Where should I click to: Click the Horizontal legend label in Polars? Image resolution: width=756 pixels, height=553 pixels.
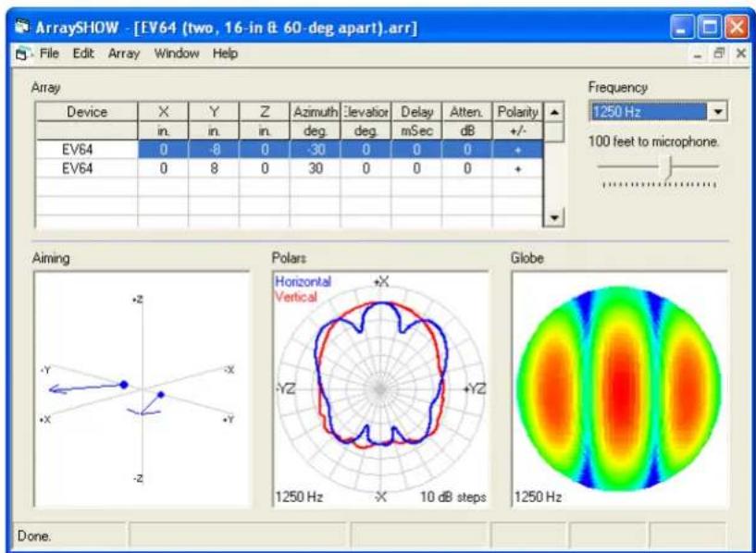point(304,281)
